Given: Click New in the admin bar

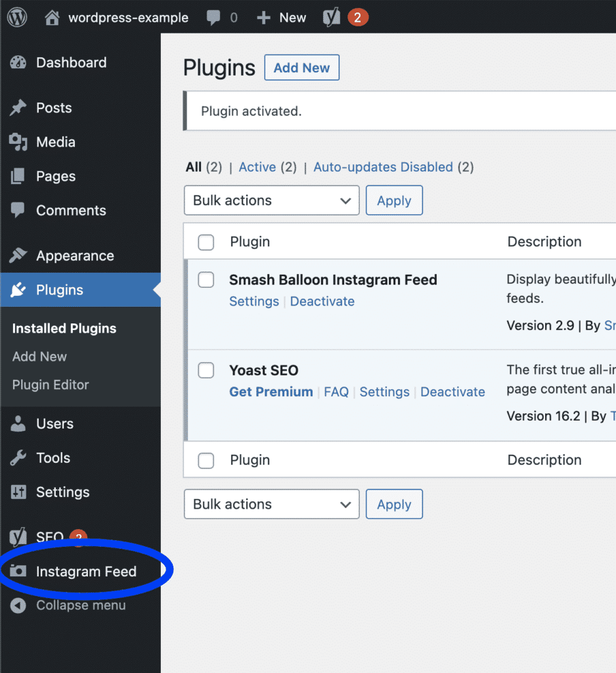Looking at the screenshot, I should (x=292, y=18).
